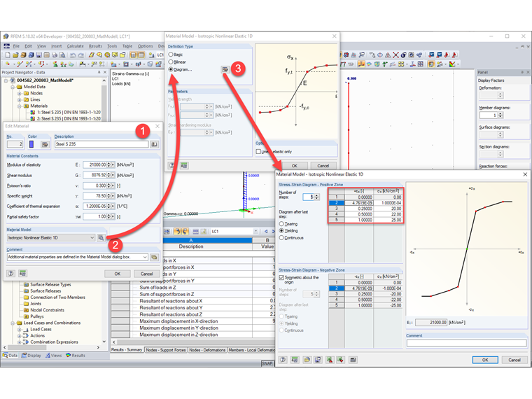
Task: Click the calculator-like icon in stress-strain dialog footer
Action: 353,360
